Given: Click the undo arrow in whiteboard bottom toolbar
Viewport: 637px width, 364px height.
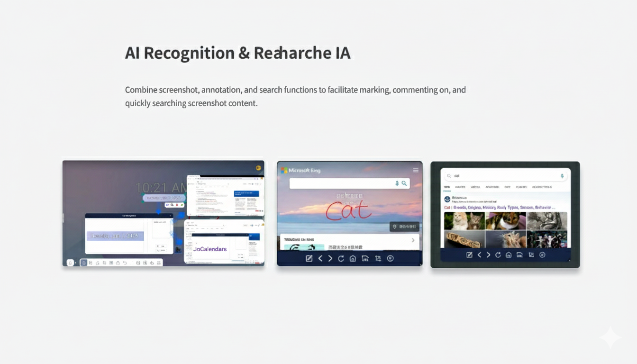Looking at the screenshot, I should point(125,263).
